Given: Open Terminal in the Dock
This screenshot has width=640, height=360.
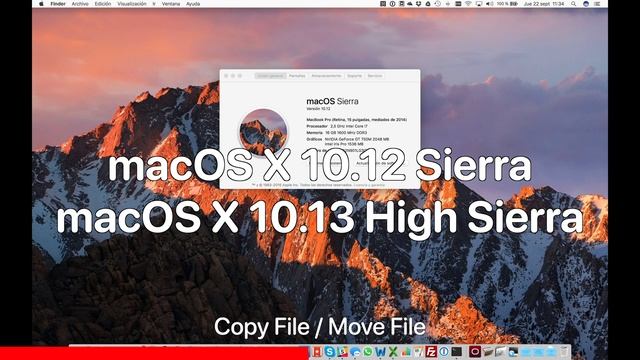Looking at the screenshot, I should (456, 351).
